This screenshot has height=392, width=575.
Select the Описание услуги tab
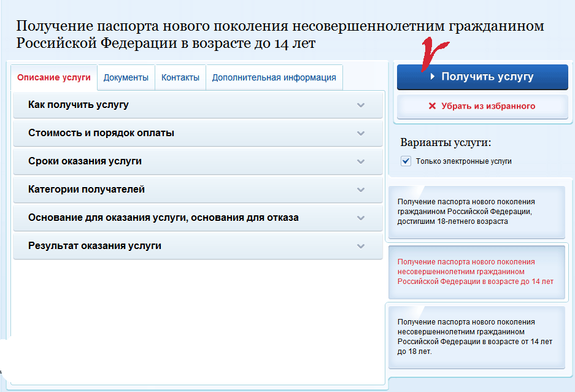click(x=54, y=78)
